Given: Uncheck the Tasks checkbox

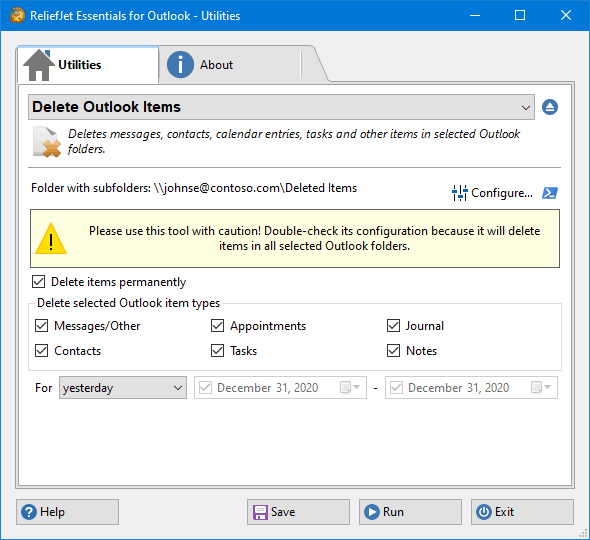Looking at the screenshot, I should [x=217, y=350].
